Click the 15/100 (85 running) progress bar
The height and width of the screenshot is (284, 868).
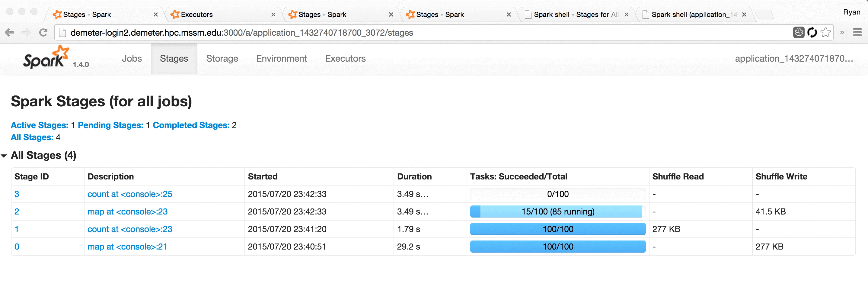(558, 211)
